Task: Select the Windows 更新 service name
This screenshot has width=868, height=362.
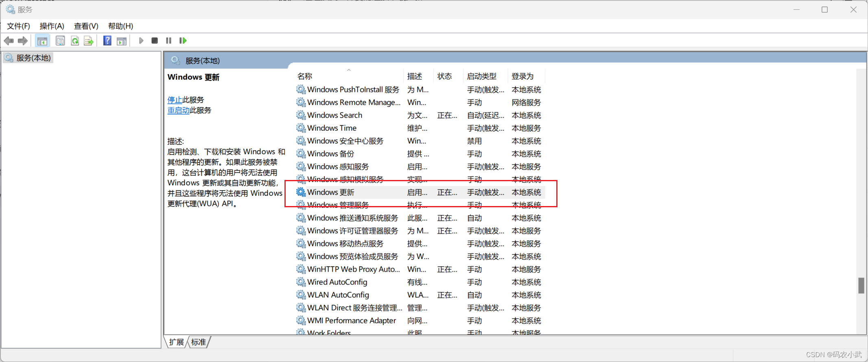Action: pos(330,192)
